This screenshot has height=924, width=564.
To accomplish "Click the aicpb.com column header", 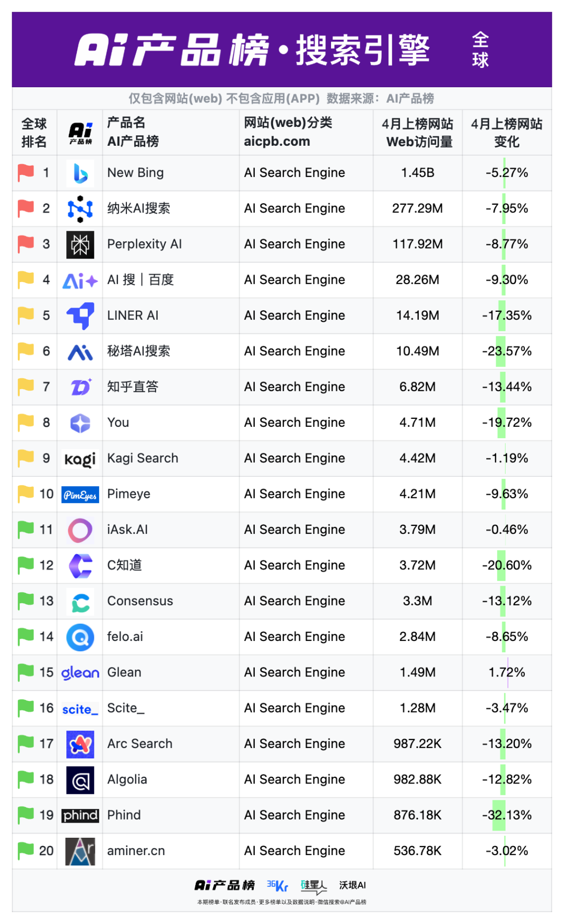I will (277, 142).
